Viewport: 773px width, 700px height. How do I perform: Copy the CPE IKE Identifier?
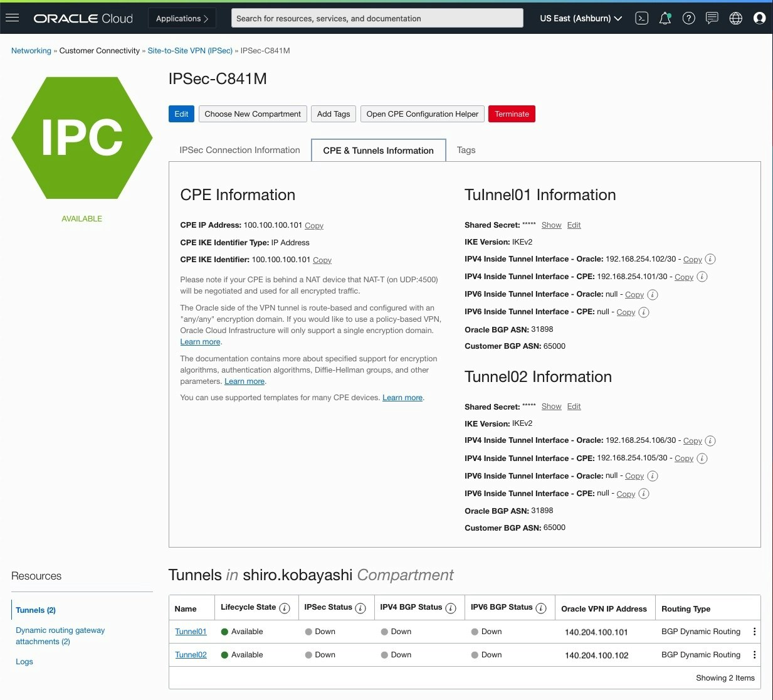[x=322, y=260]
